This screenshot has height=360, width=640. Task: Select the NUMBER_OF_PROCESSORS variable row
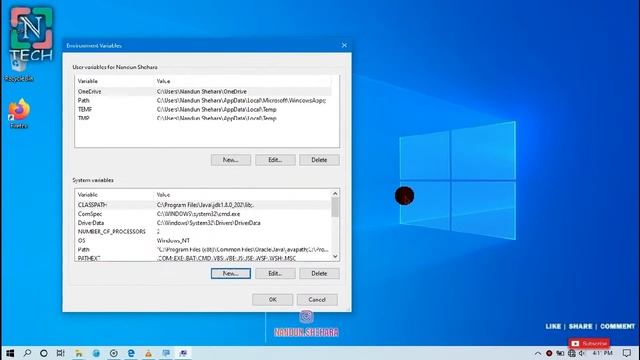click(x=204, y=232)
